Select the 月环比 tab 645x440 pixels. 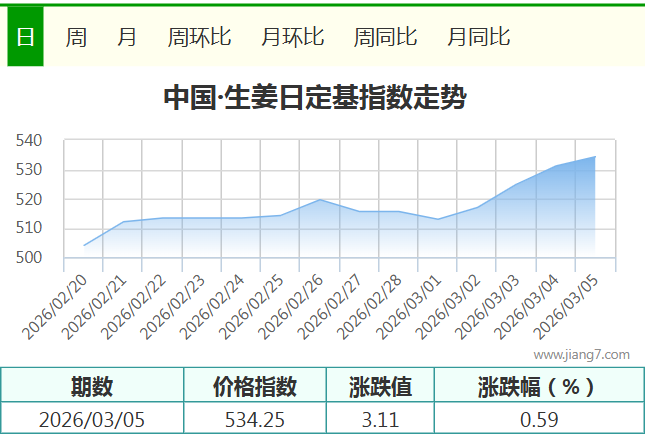coord(293,37)
